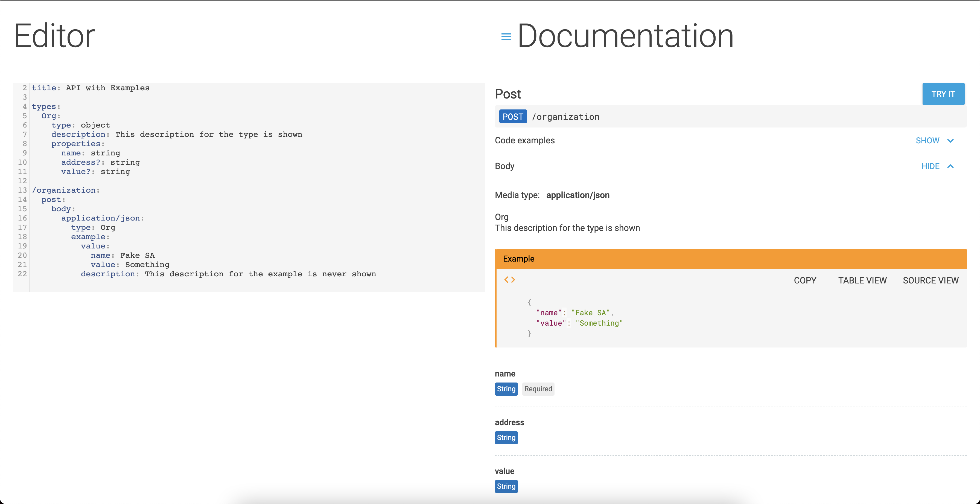Click the String badge under value property
The width and height of the screenshot is (980, 504).
point(506,486)
